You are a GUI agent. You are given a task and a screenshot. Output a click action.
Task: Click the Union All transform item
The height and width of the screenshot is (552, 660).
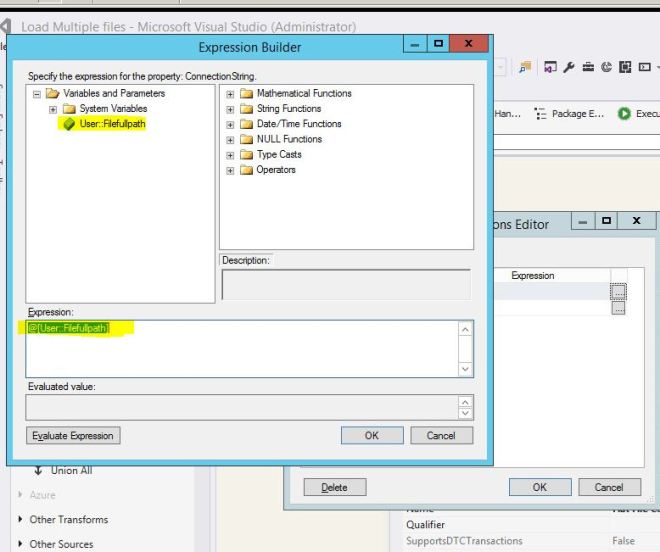[70, 470]
